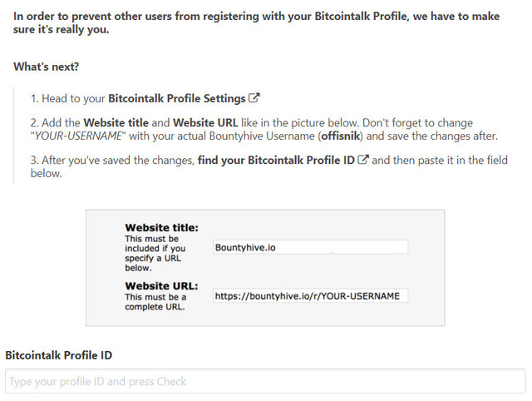Open the find your Bitcointalk Profile ID link
The height and width of the screenshot is (401, 532).
(276, 160)
